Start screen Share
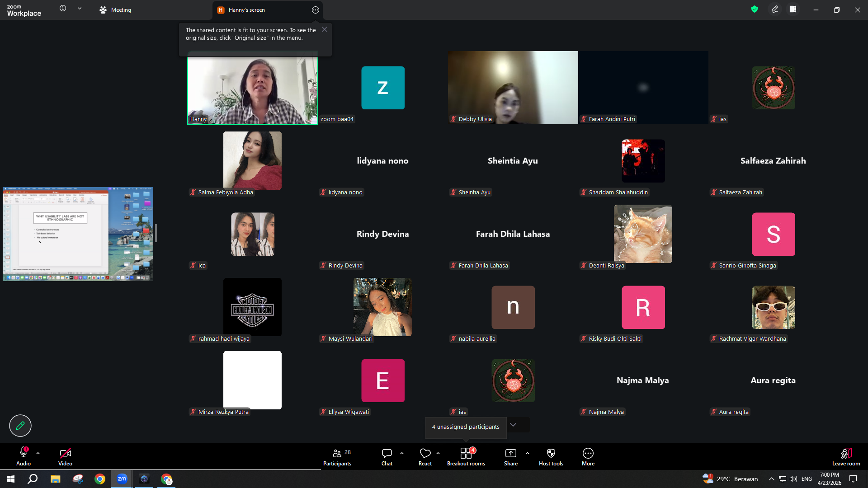This screenshot has width=868, height=488. [x=511, y=456]
